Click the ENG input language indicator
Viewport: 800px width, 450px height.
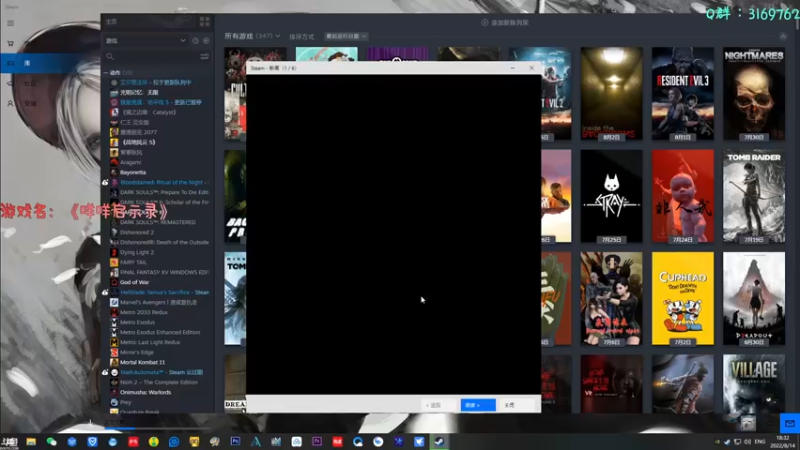(x=760, y=442)
